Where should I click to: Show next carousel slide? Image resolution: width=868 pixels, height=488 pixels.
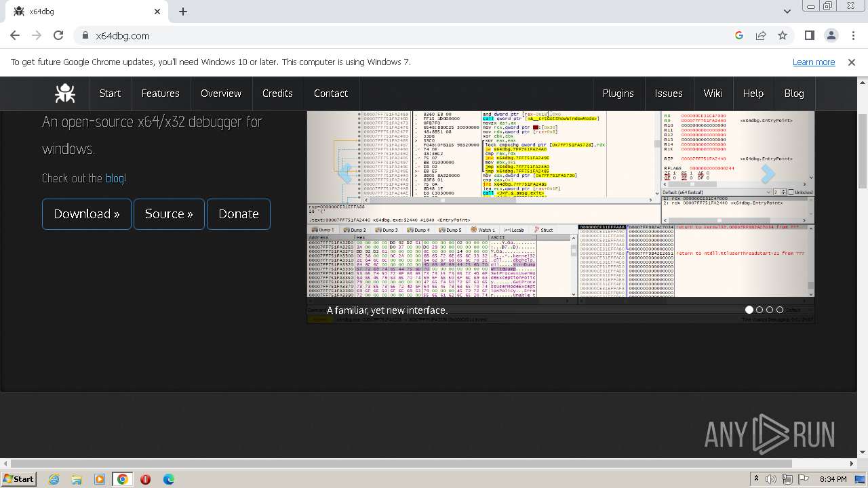(x=767, y=174)
